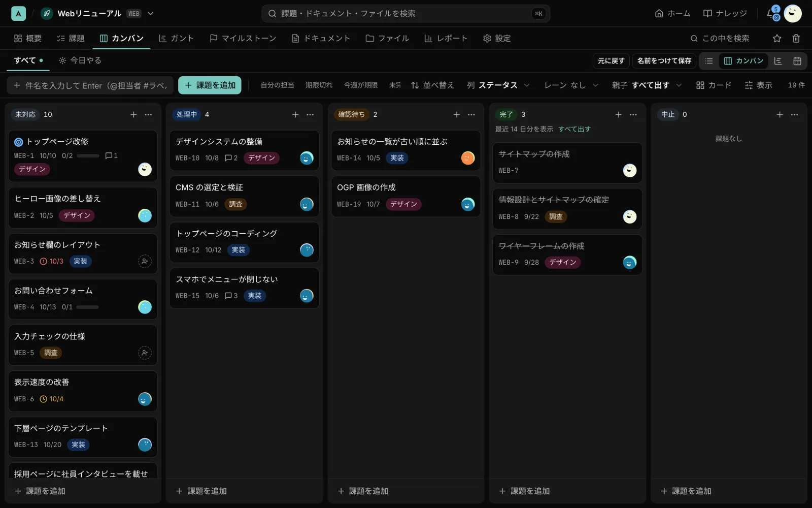This screenshot has height=508, width=812.
Task: Open the 完了 column ellipsis menu
Action: point(633,115)
